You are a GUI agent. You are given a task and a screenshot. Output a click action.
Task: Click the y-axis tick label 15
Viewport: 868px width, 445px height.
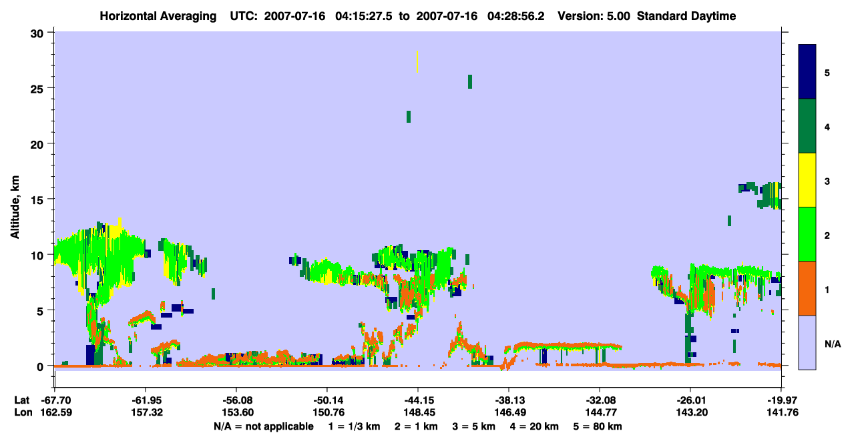[39, 199]
